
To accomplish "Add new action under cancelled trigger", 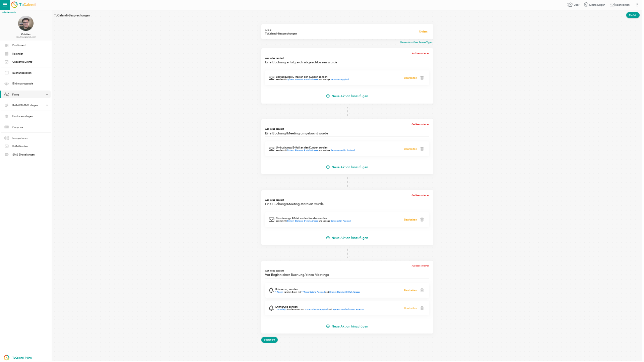I will click(347, 238).
